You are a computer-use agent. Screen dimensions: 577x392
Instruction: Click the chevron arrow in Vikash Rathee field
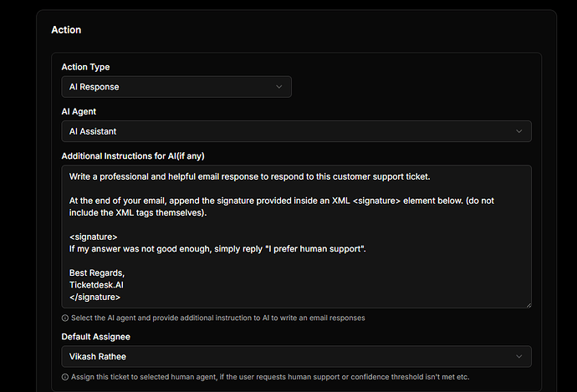coord(518,357)
